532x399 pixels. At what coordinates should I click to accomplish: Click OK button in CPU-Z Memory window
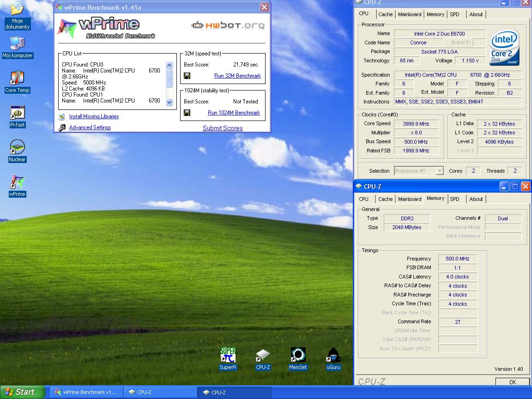[x=513, y=382]
